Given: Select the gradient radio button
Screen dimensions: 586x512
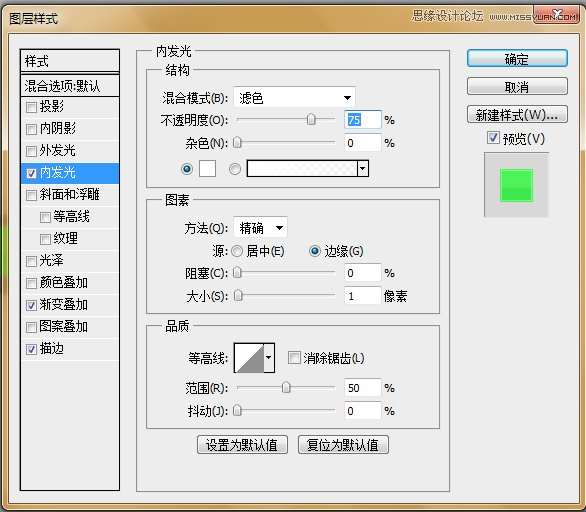Looking at the screenshot, I should tap(235, 169).
